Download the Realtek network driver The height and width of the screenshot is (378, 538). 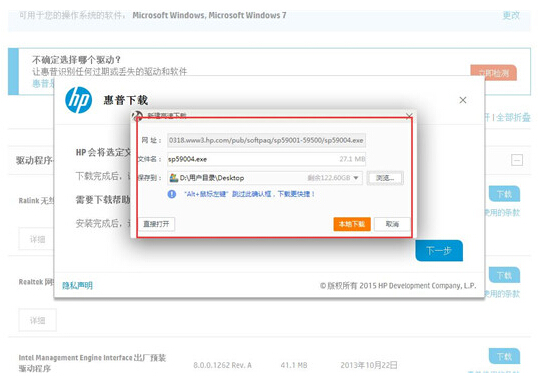[504, 275]
